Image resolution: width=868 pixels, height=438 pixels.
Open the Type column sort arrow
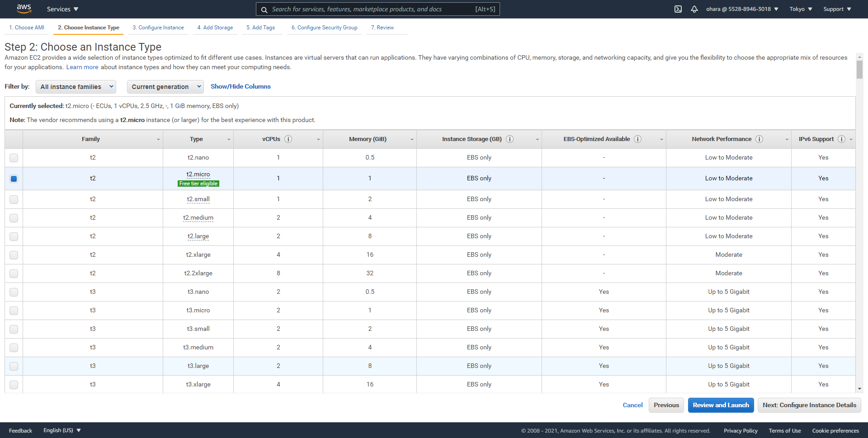(x=229, y=140)
